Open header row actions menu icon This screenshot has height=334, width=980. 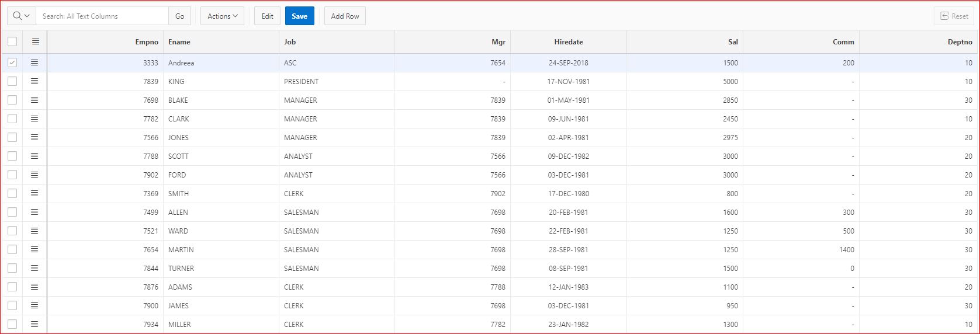pos(35,41)
